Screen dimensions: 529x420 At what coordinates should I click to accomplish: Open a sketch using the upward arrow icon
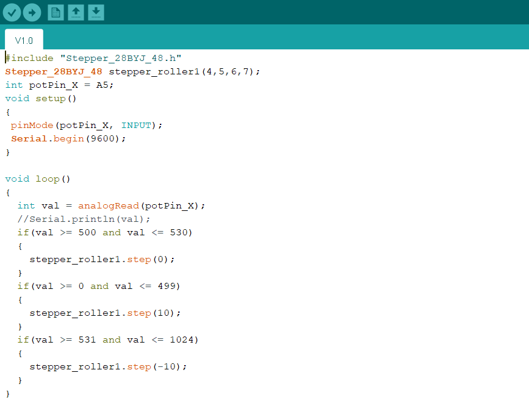pyautogui.click(x=76, y=12)
